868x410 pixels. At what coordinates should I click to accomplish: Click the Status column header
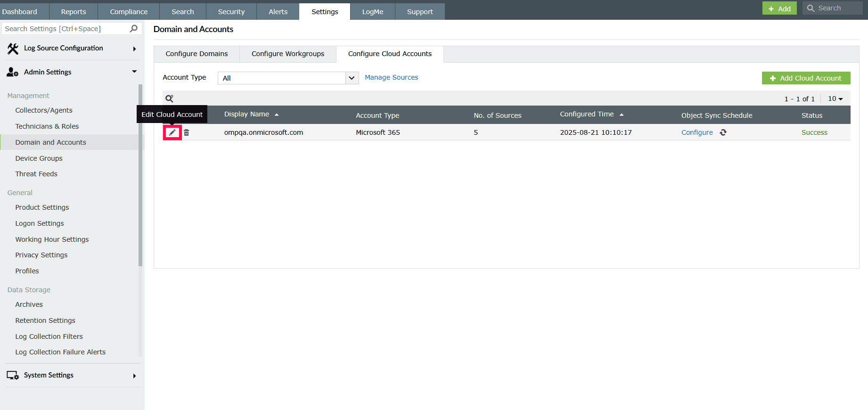pos(812,115)
